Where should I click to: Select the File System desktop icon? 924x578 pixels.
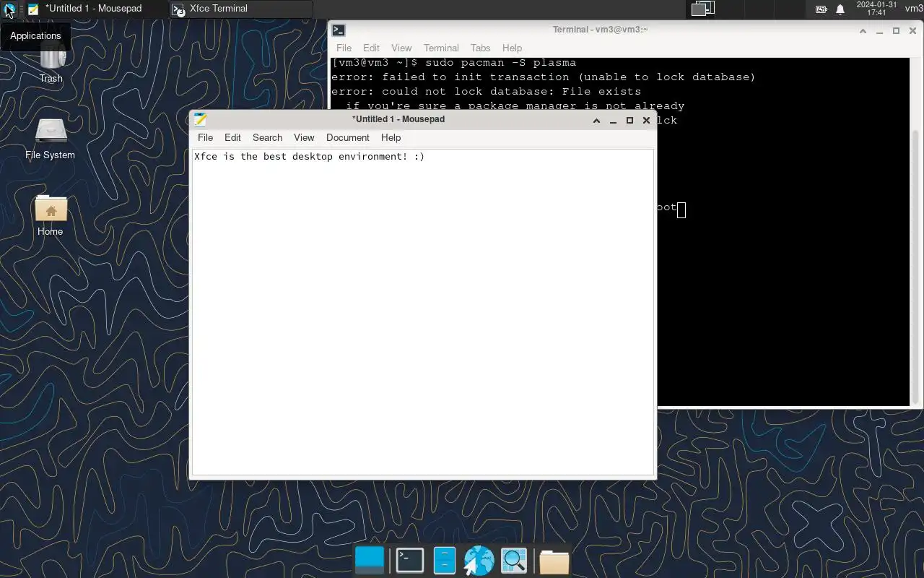point(50,139)
